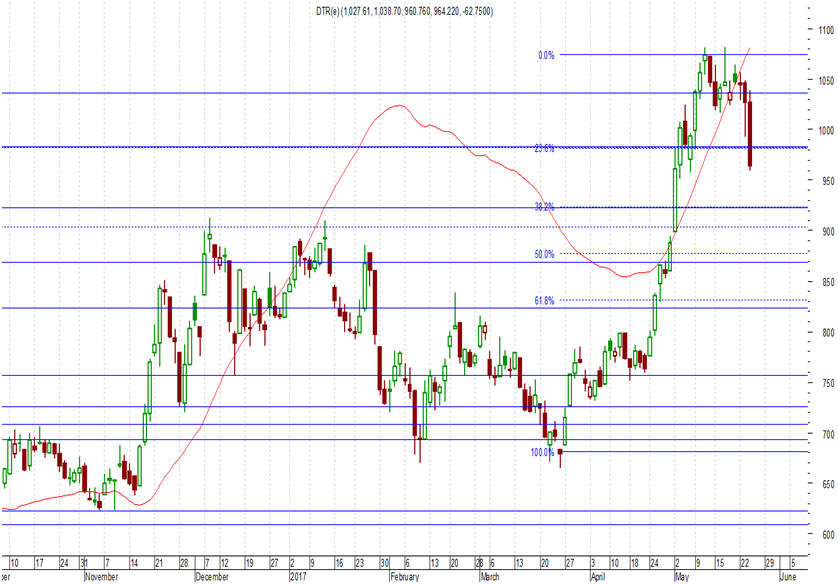Image resolution: width=838 pixels, height=584 pixels.
Task: Click date label 21 on time axis
Action: pyautogui.click(x=159, y=563)
